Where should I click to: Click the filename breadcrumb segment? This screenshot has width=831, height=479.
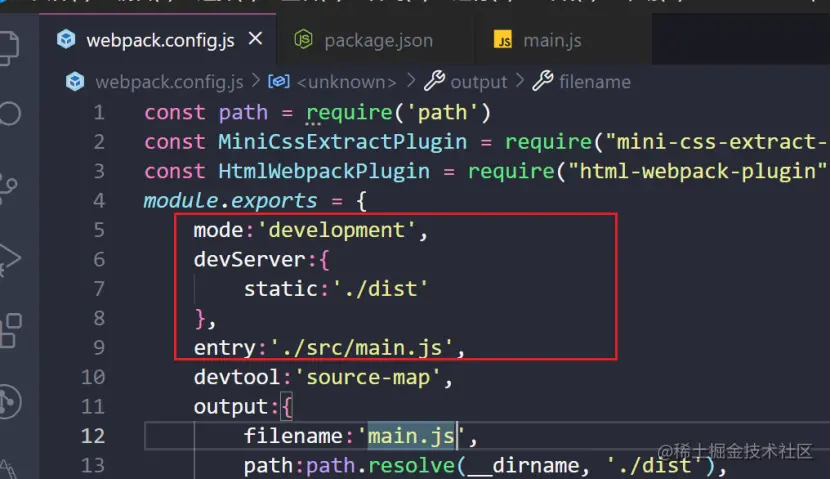[595, 82]
